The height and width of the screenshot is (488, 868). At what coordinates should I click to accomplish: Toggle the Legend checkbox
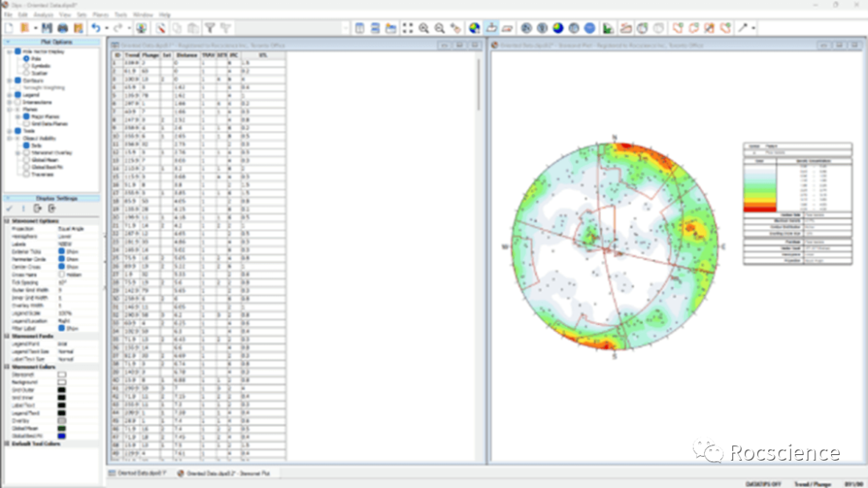(x=17, y=95)
